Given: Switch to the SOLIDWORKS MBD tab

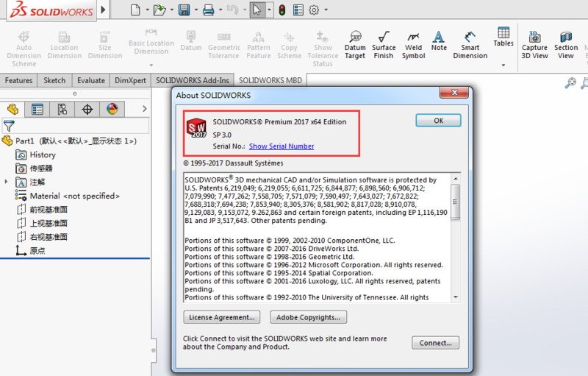Looking at the screenshot, I should click(x=270, y=80).
